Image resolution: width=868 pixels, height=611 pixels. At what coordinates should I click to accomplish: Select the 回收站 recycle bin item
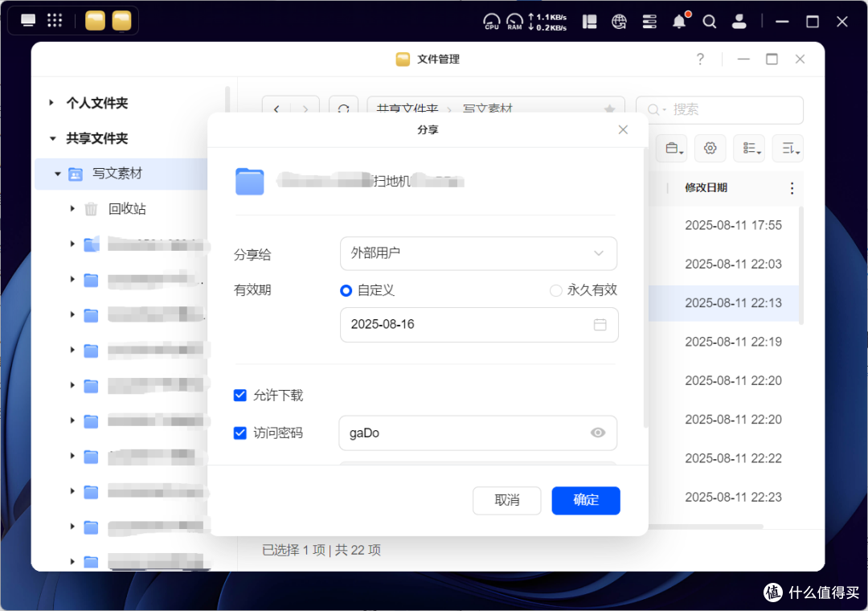point(127,208)
